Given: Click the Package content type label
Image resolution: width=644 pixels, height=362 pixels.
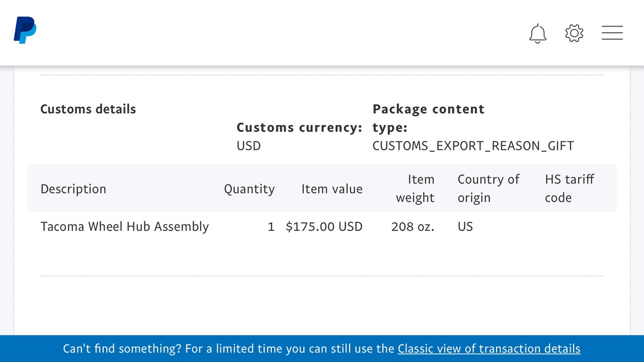Looking at the screenshot, I should [428, 118].
